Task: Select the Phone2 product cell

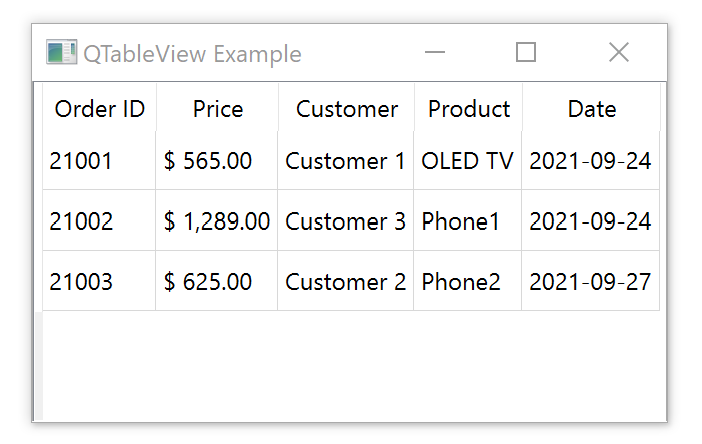Action: pyautogui.click(x=468, y=281)
